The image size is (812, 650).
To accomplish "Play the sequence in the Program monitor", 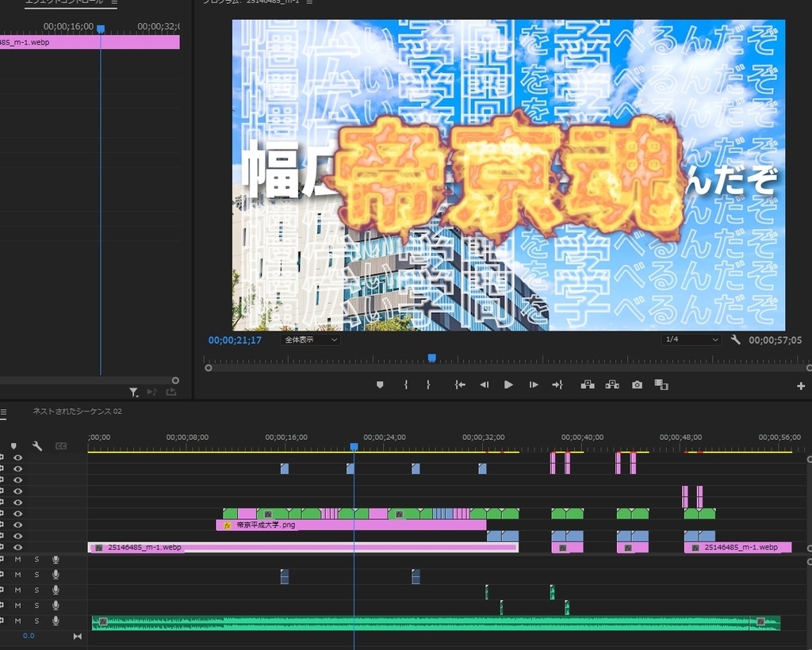I will tap(508, 384).
